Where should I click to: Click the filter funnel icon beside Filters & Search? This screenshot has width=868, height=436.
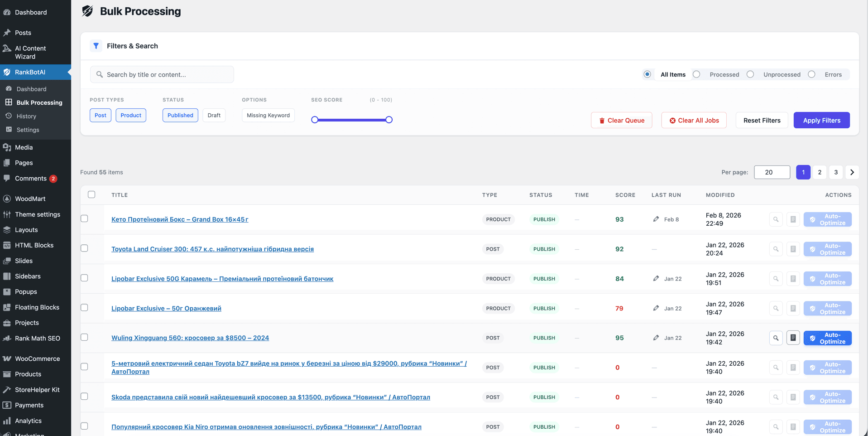click(96, 46)
